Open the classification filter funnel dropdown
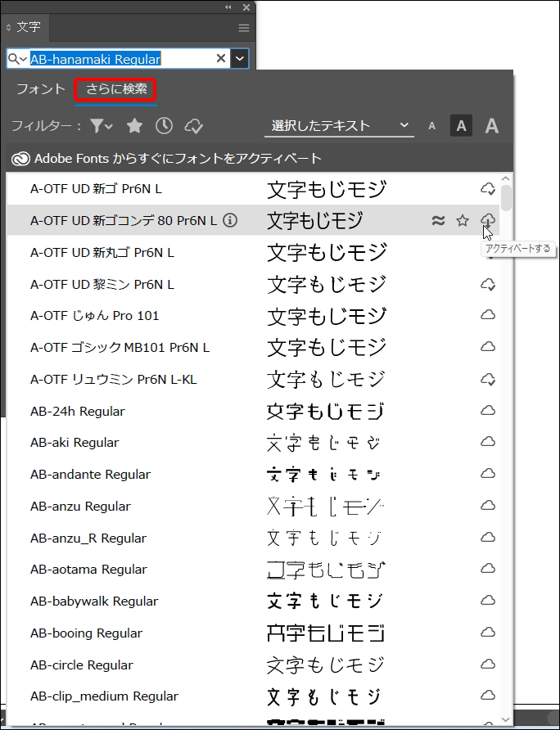Viewport: 560px width, 730px height. [x=102, y=125]
